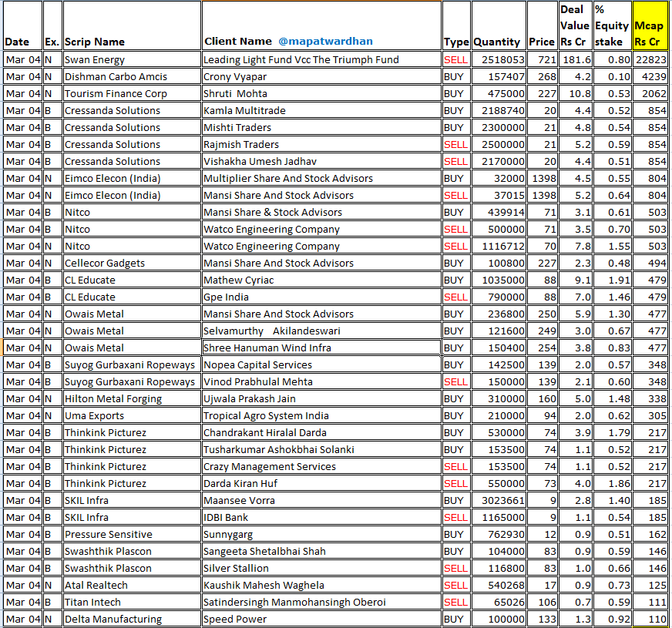The image size is (672, 628).
Task: Select the Mcap value 2062
Action: point(650,93)
